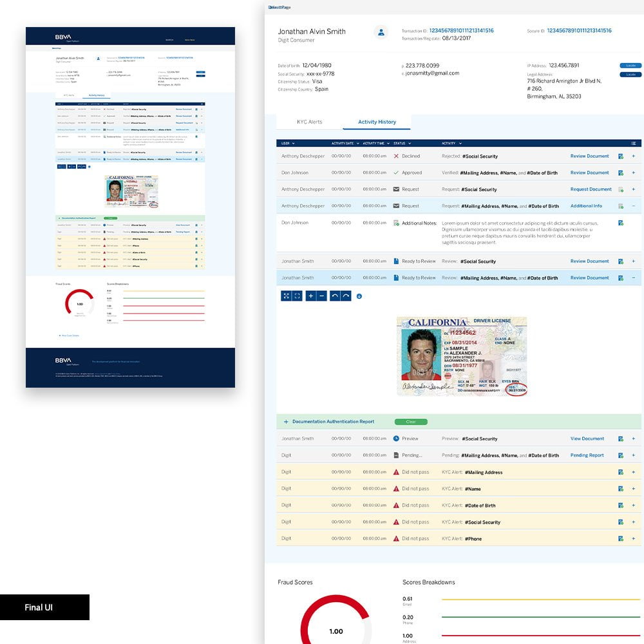Click the Request Document link
The height and width of the screenshot is (644, 644).
[591, 189]
